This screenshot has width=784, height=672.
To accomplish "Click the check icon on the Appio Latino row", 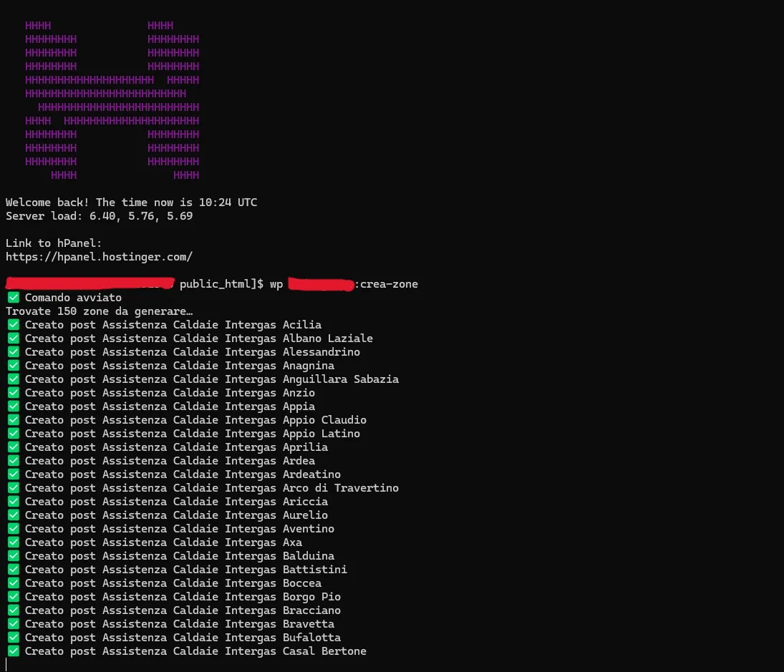I will tap(14, 434).
